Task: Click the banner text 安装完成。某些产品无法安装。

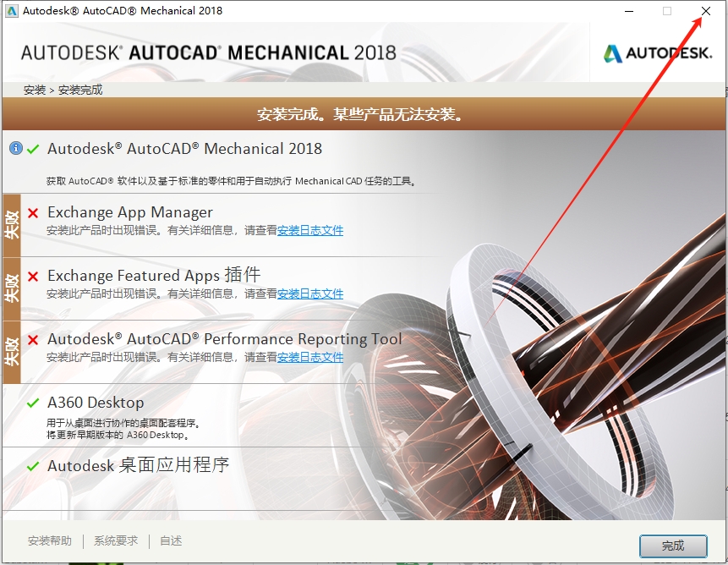Action: tap(361, 114)
